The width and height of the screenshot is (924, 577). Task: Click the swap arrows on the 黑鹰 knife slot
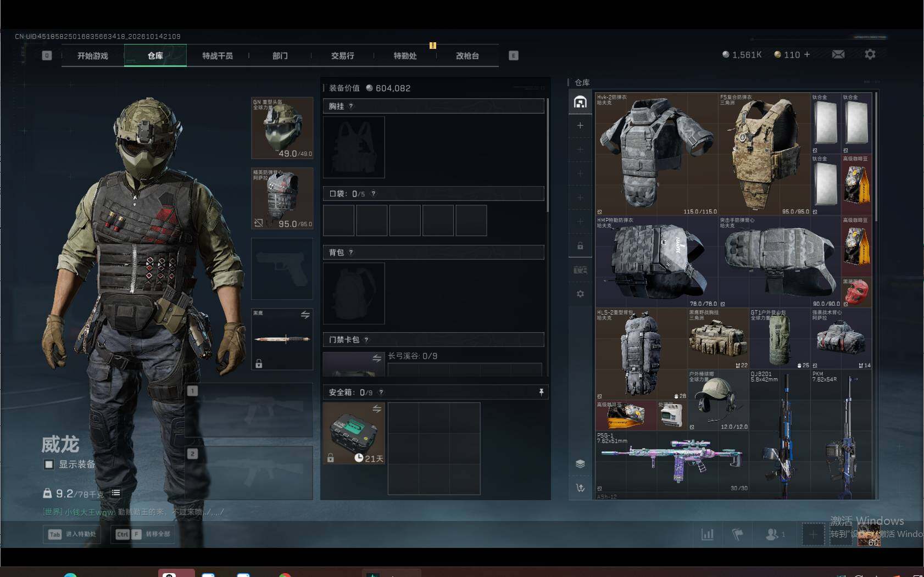305,315
